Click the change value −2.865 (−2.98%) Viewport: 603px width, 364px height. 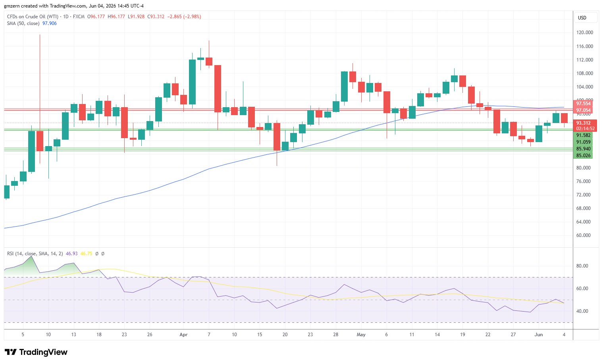(x=184, y=17)
